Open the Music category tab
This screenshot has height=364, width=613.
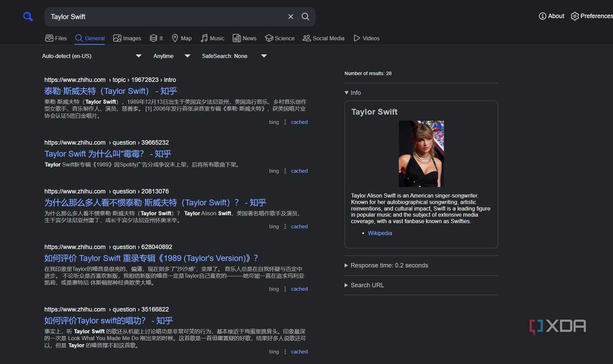(212, 38)
